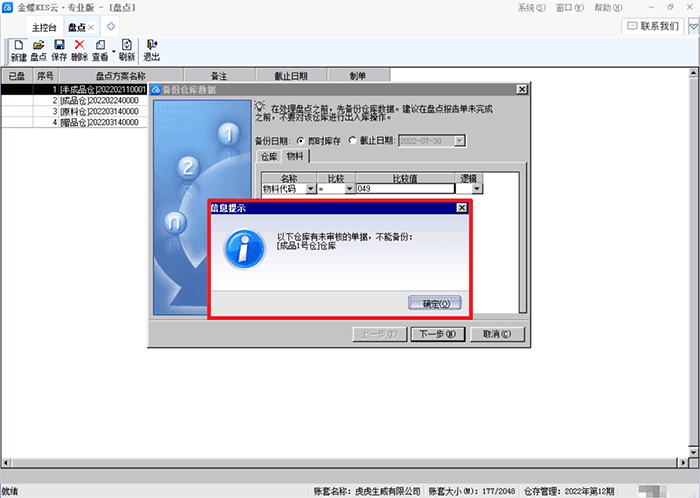
Task: Click the 联系我们 button
Action: 653,26
